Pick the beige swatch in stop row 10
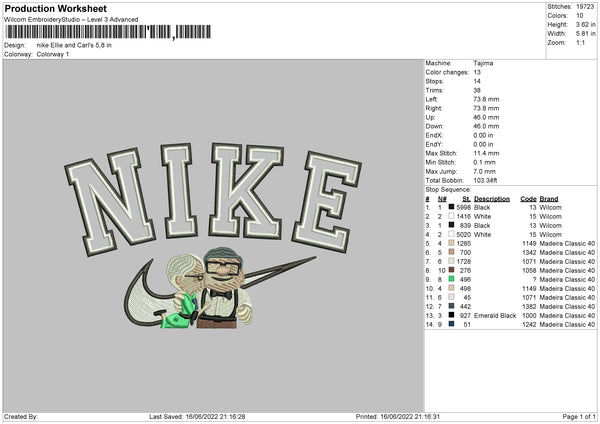600x424 pixels. [452, 288]
